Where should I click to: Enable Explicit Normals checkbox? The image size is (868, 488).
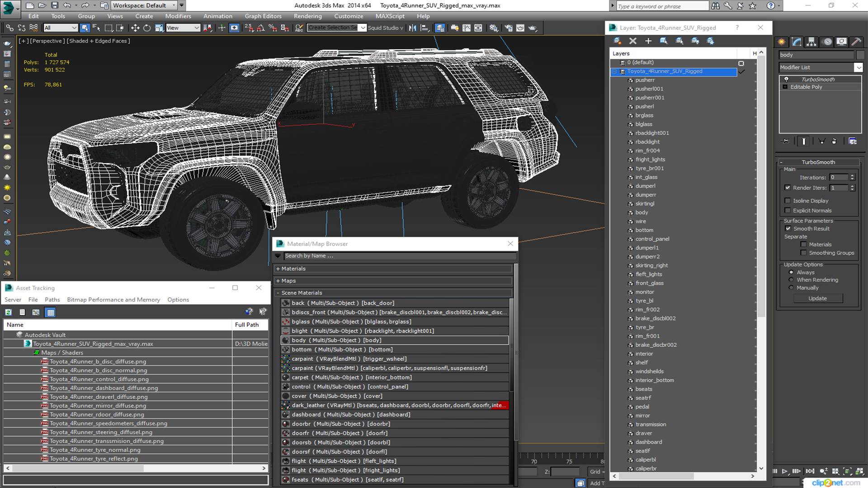tap(788, 211)
